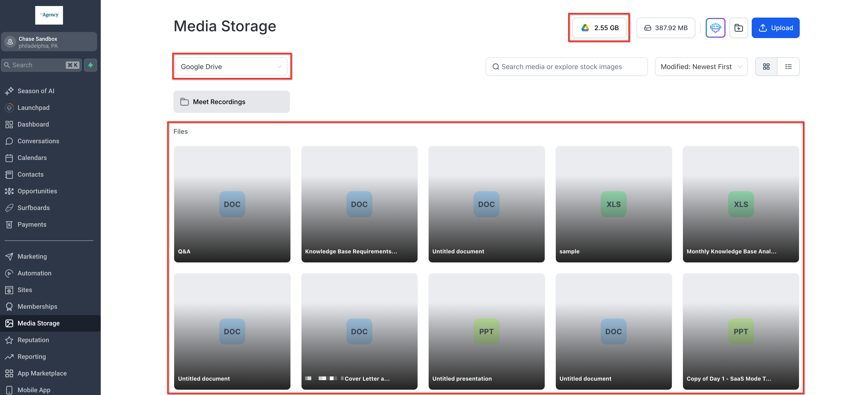The width and height of the screenshot is (868, 395).
Task: Click the new folder icon button
Action: pos(738,28)
